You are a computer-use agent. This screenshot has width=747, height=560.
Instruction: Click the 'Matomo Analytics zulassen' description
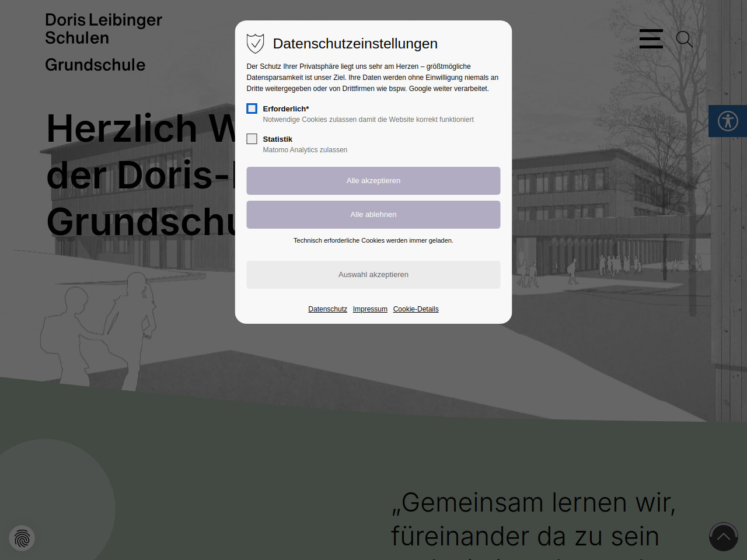(305, 150)
